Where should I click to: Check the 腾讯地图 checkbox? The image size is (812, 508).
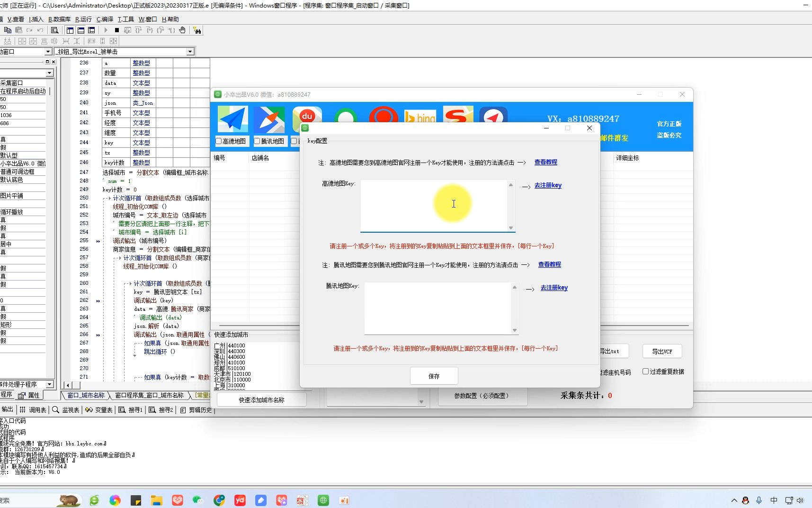click(257, 141)
